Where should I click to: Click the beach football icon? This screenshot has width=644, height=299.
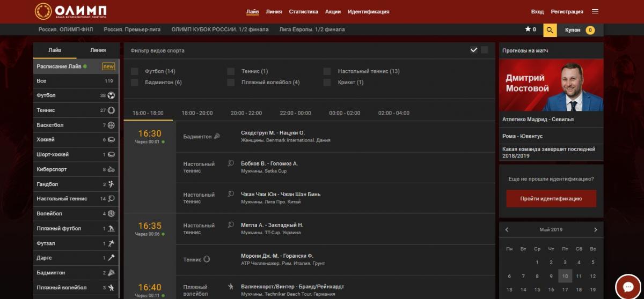click(111, 228)
